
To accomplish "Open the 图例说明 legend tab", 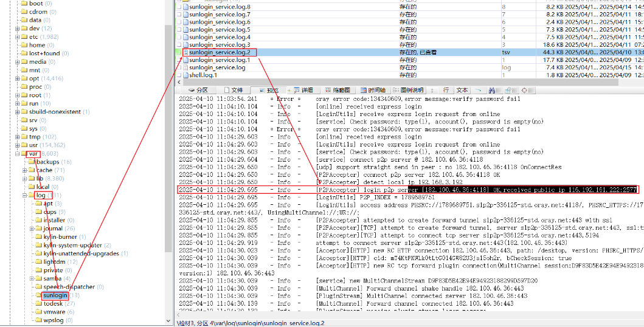I will pyautogui.click(x=407, y=91).
